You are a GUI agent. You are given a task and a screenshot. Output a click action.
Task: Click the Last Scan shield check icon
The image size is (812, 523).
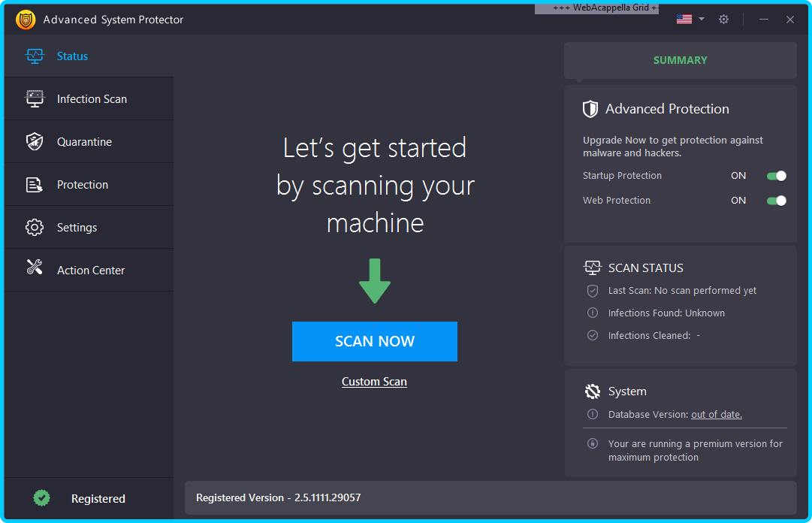[593, 291]
